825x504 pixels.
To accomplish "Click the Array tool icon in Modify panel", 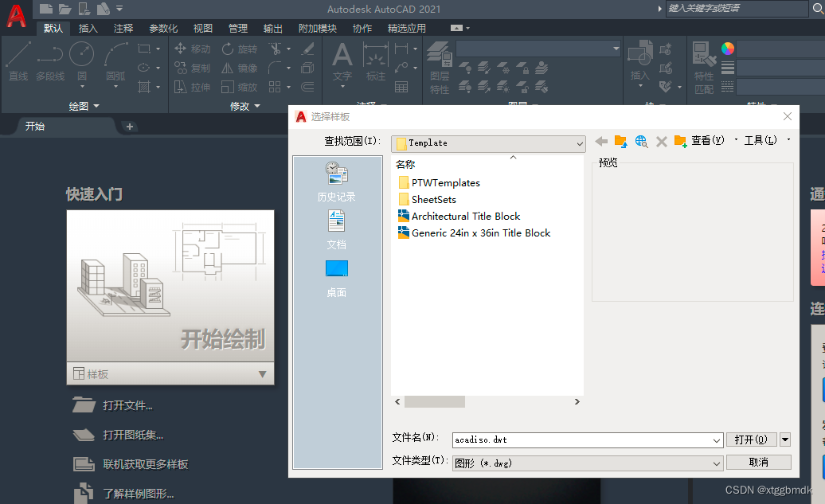I will [275, 87].
